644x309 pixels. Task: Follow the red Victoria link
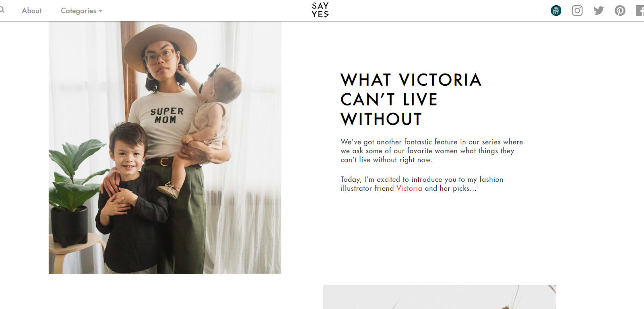pyautogui.click(x=409, y=188)
